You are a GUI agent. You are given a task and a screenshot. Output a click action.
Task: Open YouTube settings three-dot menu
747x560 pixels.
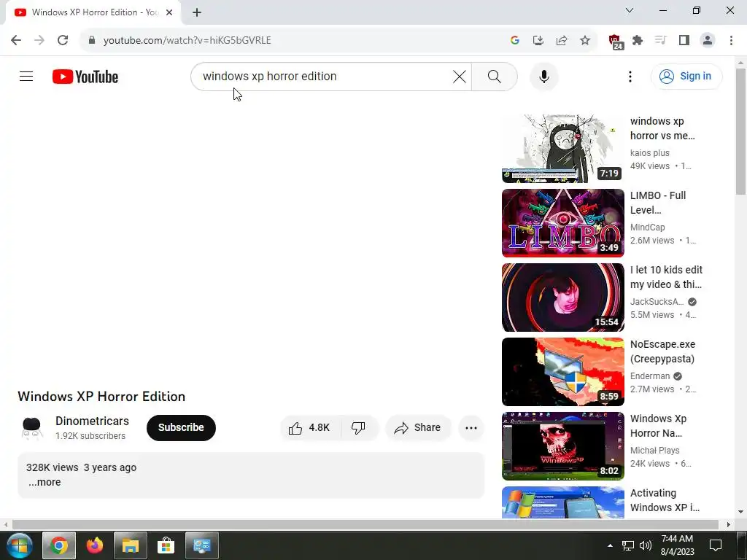tap(630, 76)
